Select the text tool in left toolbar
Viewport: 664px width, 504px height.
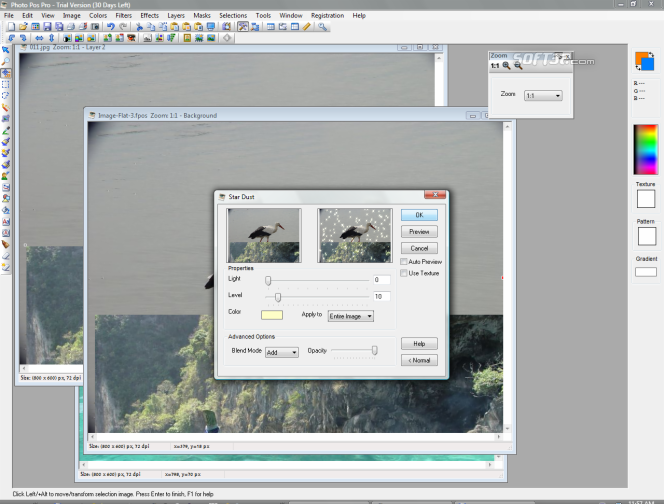click(x=6, y=222)
